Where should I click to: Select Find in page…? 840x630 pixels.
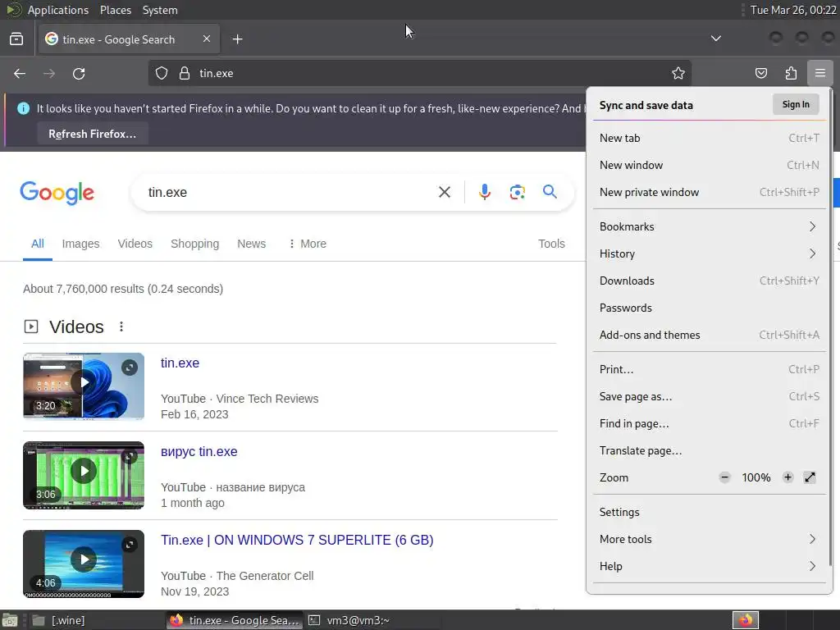[710, 424]
